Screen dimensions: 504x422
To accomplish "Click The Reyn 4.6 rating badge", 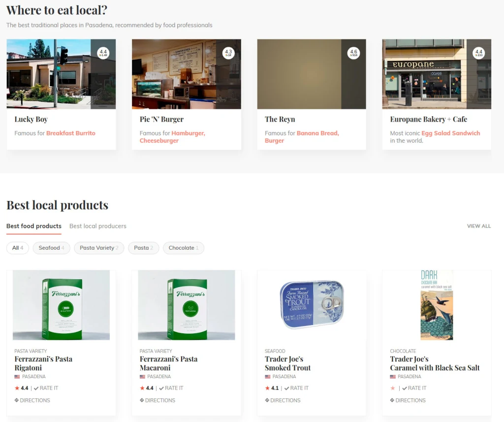I will pyautogui.click(x=353, y=53).
